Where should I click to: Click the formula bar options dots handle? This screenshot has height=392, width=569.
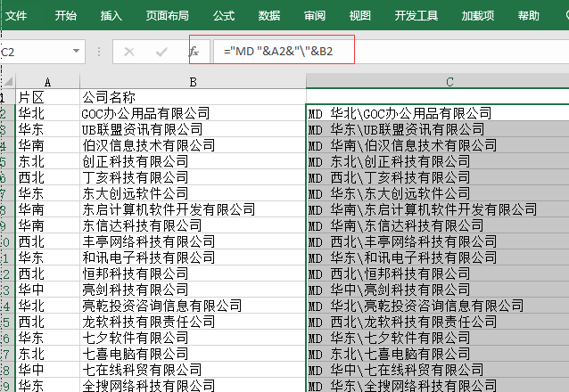pos(99,52)
